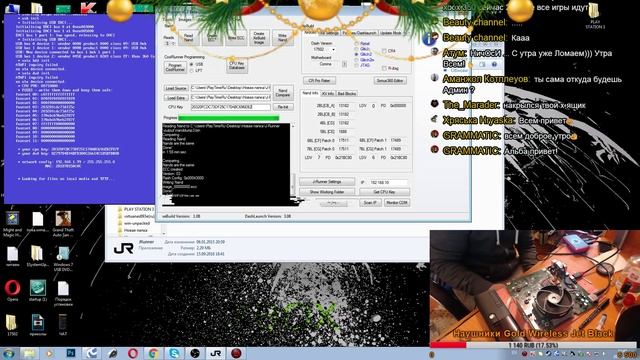Open Chrome from the taskbar
Image resolution: width=640 pixels, height=360 pixels.
(153, 353)
